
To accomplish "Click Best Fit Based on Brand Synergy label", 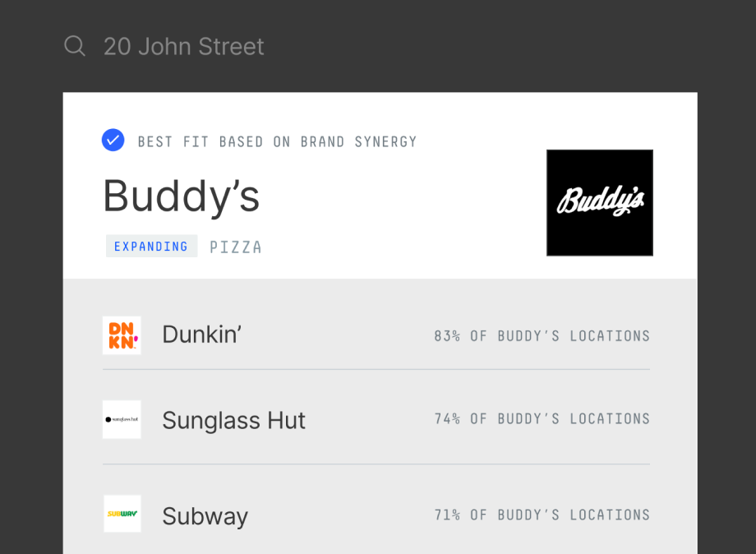I will click(x=277, y=141).
